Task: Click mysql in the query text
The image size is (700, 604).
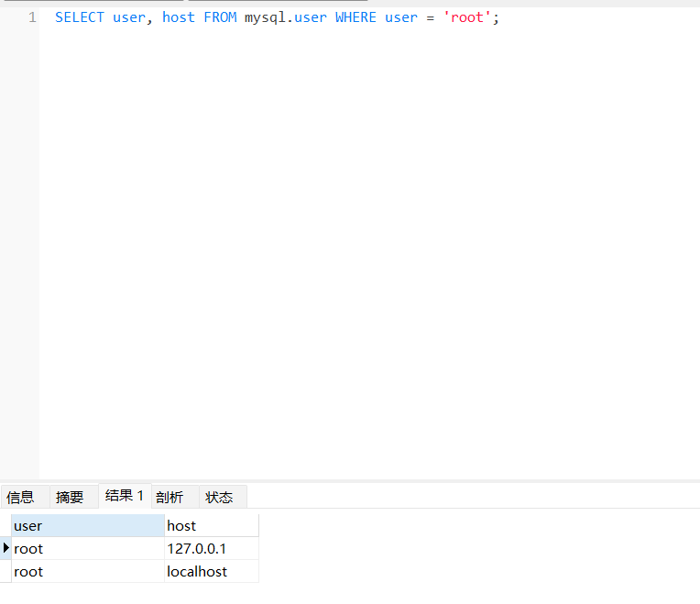Action: click(265, 17)
